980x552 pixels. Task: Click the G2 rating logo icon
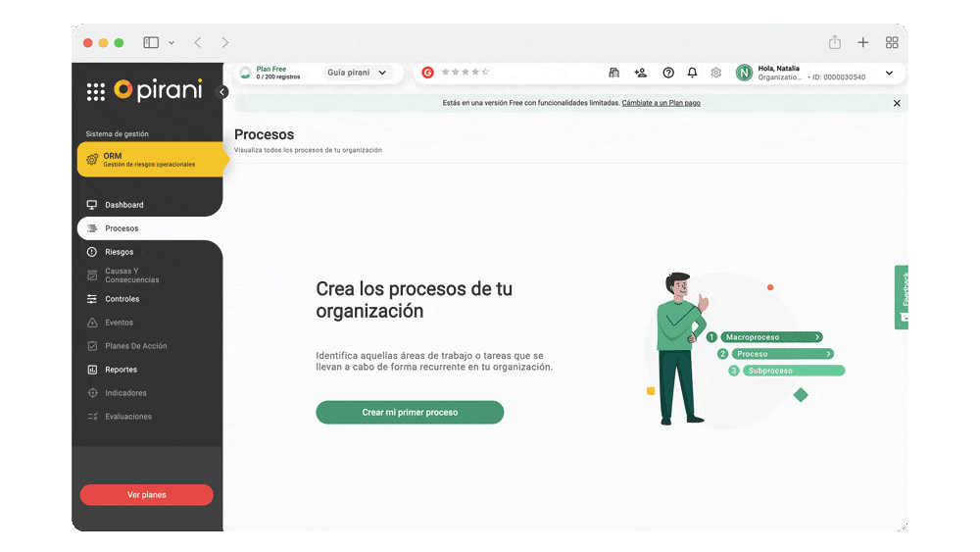pyautogui.click(x=428, y=73)
